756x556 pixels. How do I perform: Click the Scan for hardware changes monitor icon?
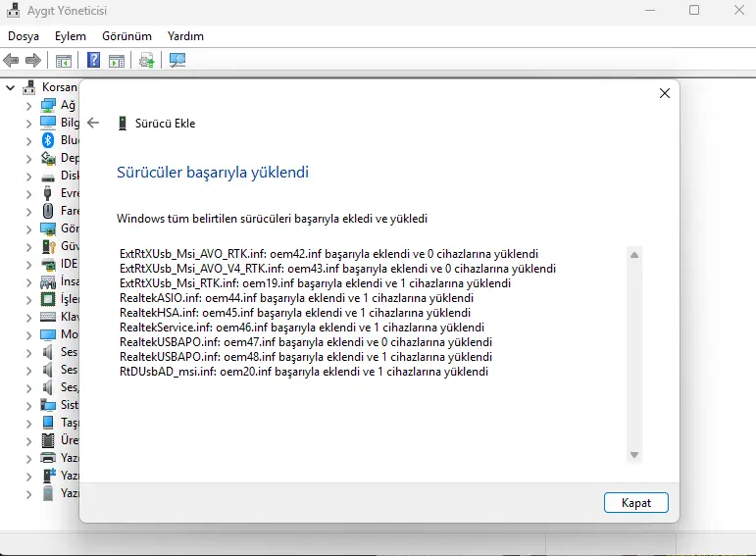pos(177,60)
